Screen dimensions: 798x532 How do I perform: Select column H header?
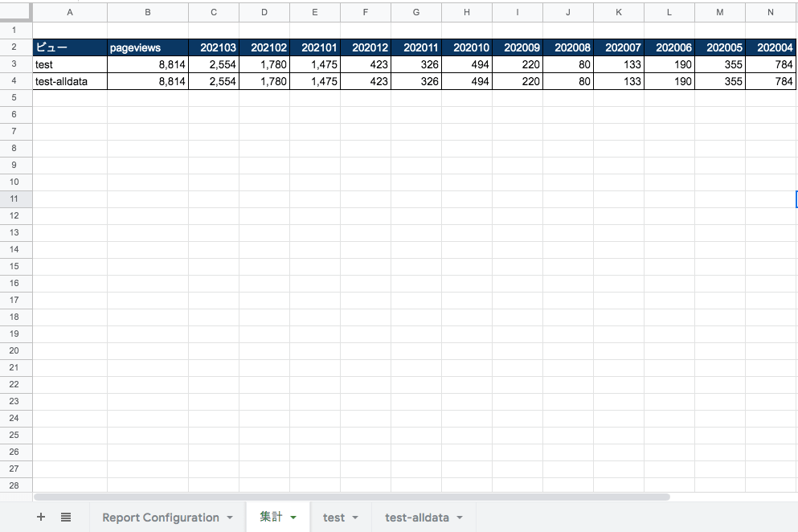467,12
